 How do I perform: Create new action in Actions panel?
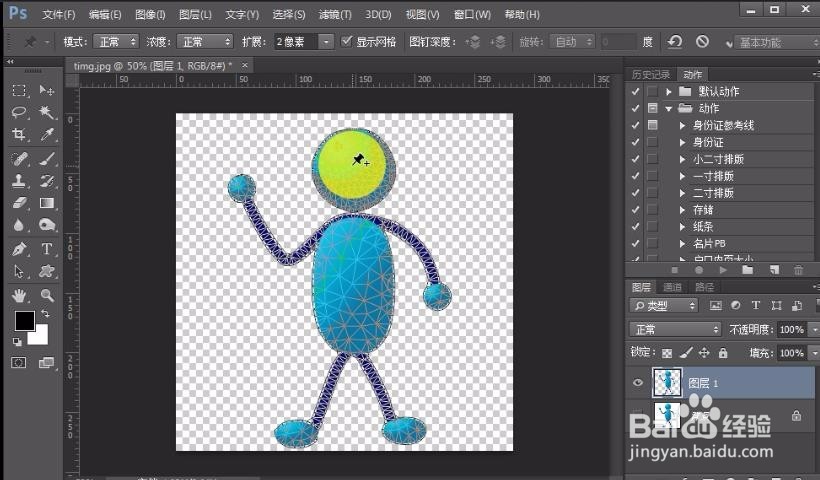(774, 270)
